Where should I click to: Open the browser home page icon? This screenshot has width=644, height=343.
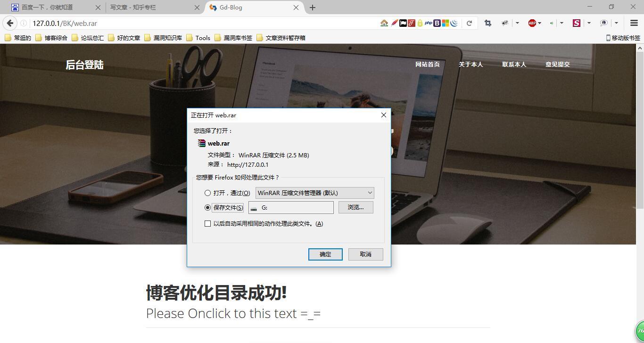click(x=384, y=23)
